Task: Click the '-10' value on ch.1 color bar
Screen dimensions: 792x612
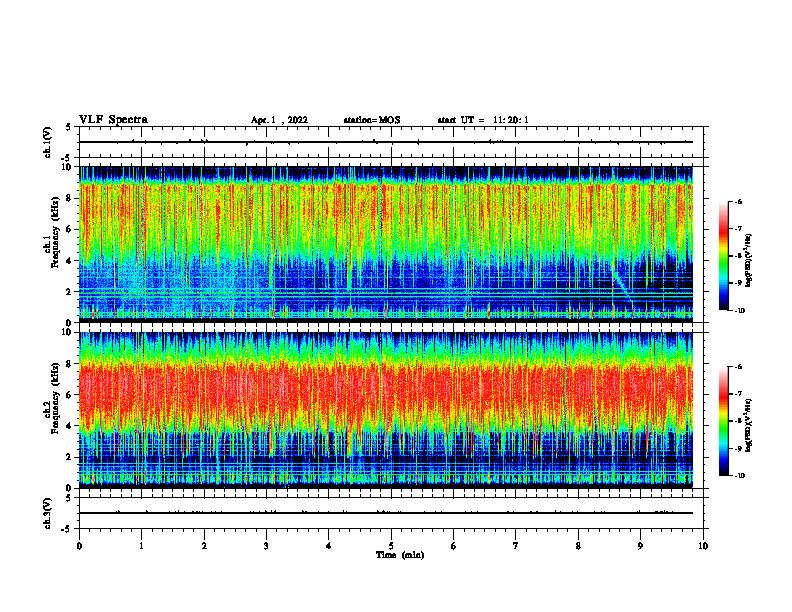Action: [739, 311]
